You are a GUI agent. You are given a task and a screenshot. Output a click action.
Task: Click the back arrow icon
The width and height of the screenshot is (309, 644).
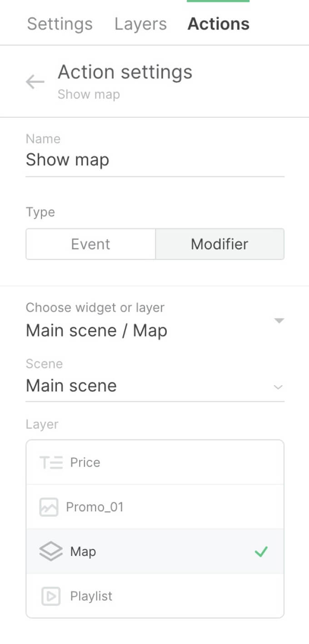pyautogui.click(x=35, y=82)
